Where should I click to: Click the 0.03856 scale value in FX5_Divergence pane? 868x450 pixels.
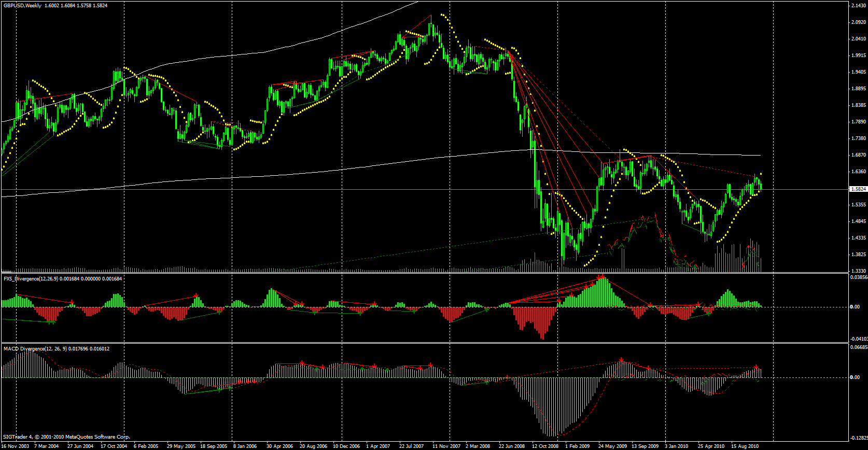click(859, 277)
